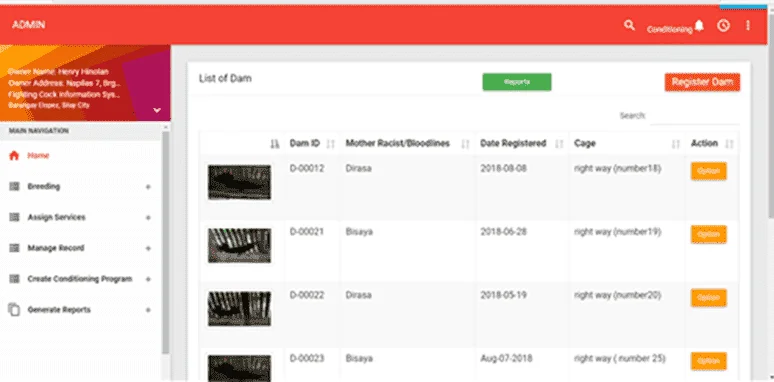Click the clock icon in header
The height and width of the screenshot is (382, 774).
click(723, 26)
